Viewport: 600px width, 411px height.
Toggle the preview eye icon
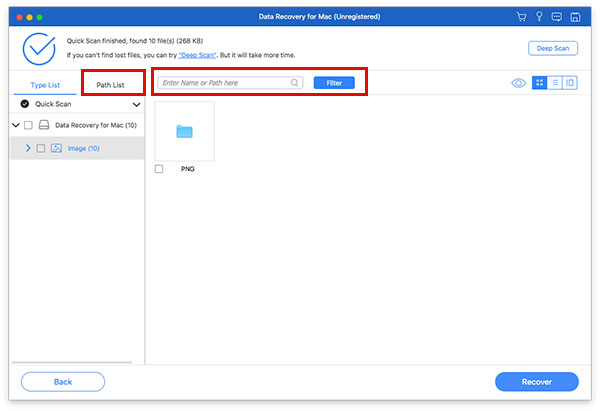point(518,83)
